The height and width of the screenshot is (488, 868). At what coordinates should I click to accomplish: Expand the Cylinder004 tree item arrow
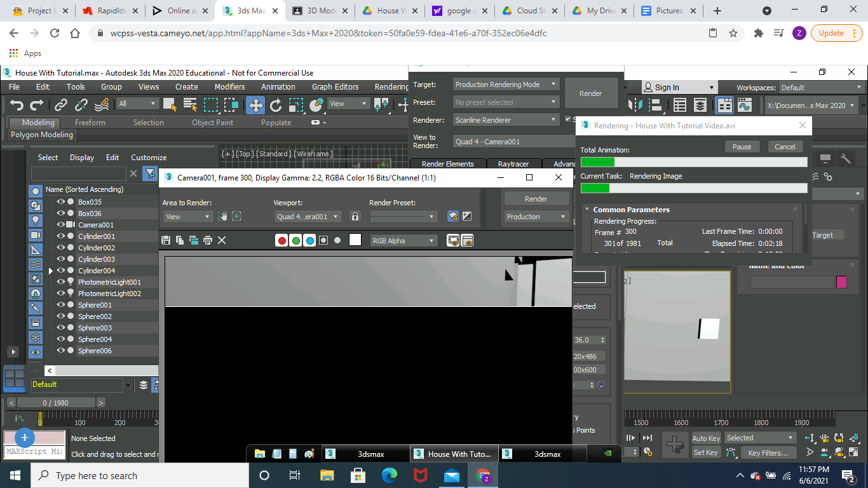[51, 271]
